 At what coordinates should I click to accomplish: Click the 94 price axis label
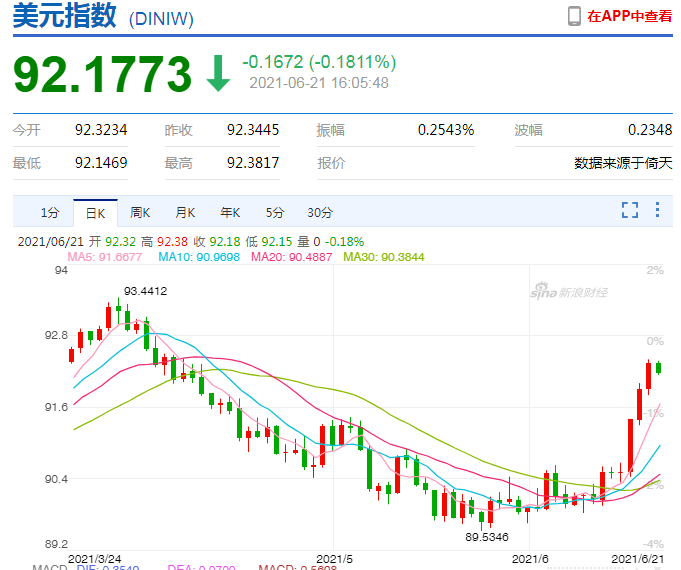click(x=61, y=270)
